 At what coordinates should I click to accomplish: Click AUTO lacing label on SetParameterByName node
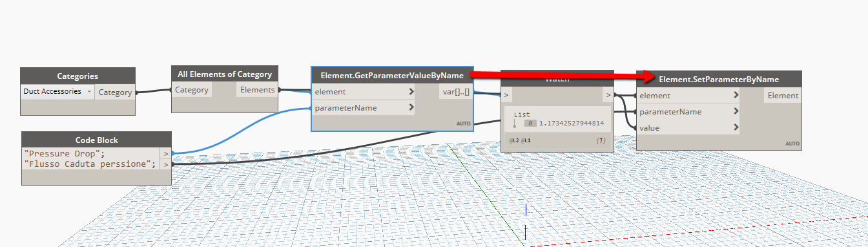click(792, 144)
